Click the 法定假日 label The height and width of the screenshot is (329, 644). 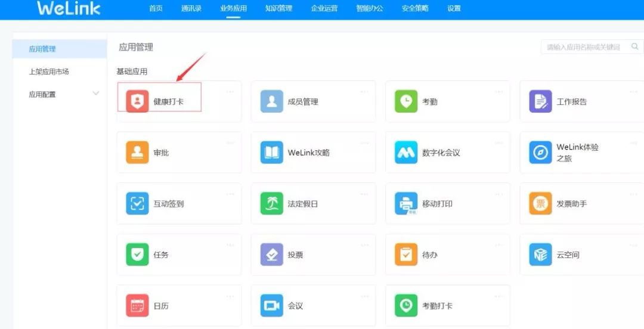[303, 203]
